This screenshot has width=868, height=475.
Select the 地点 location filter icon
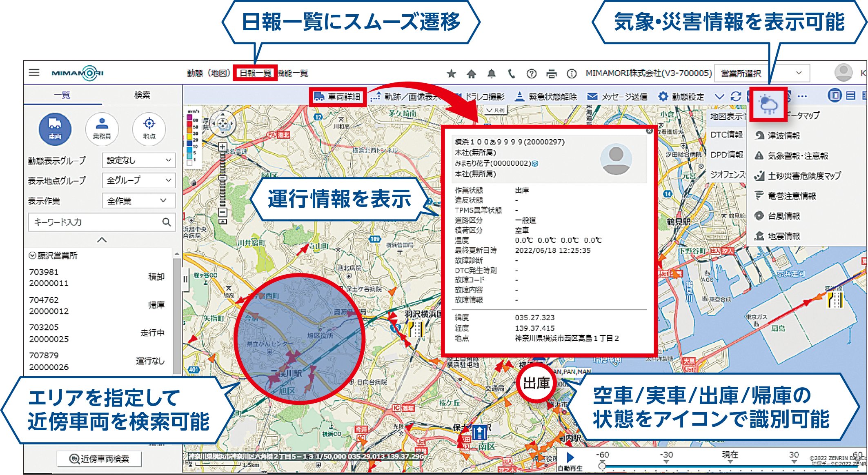click(149, 129)
